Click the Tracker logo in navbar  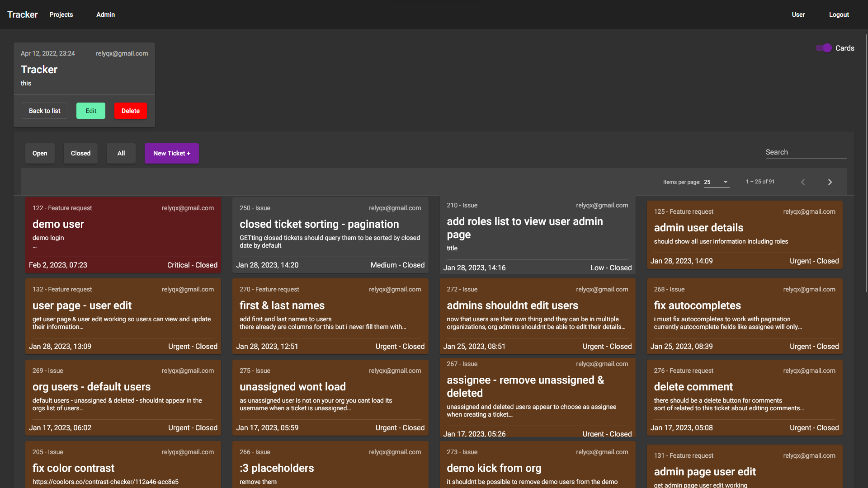click(23, 14)
